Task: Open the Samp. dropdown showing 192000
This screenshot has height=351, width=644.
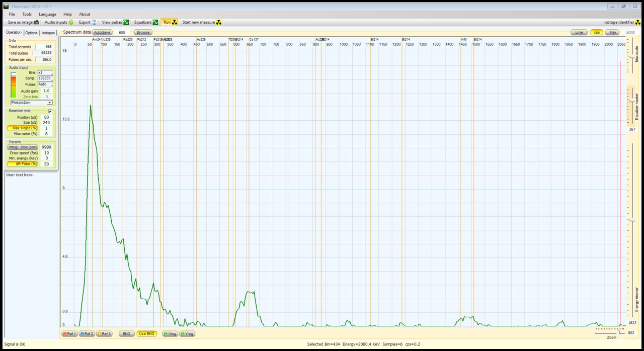Action: coord(45,78)
